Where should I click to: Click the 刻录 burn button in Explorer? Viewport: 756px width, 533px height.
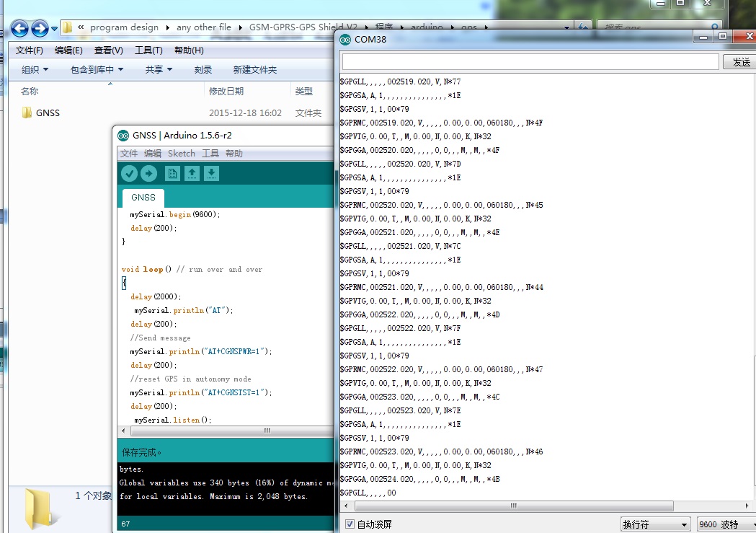click(203, 69)
